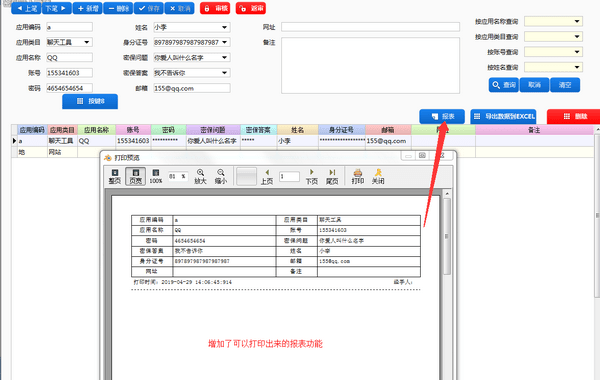Open the report (报表) button
600x380 pixels.
coord(442,116)
